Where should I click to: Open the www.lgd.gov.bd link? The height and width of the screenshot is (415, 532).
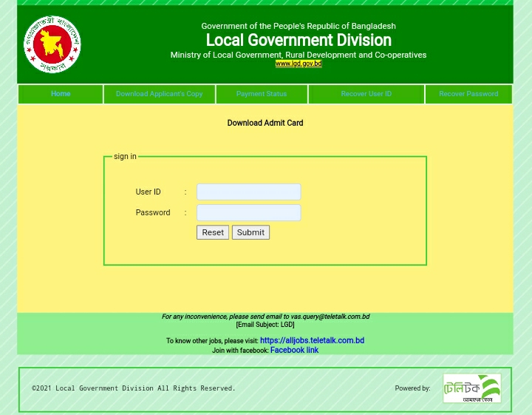click(299, 64)
